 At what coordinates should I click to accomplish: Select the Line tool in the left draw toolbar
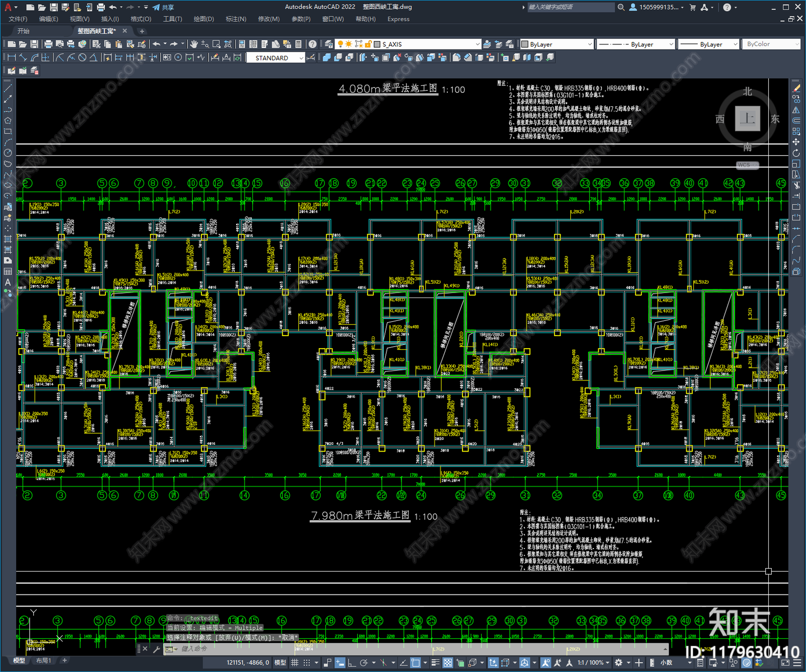coord(8,88)
